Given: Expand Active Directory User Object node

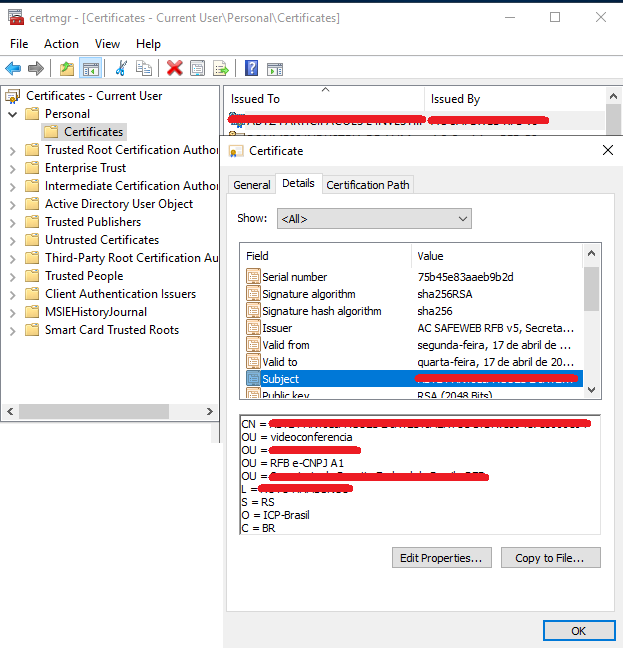Looking at the screenshot, I should [13, 205].
